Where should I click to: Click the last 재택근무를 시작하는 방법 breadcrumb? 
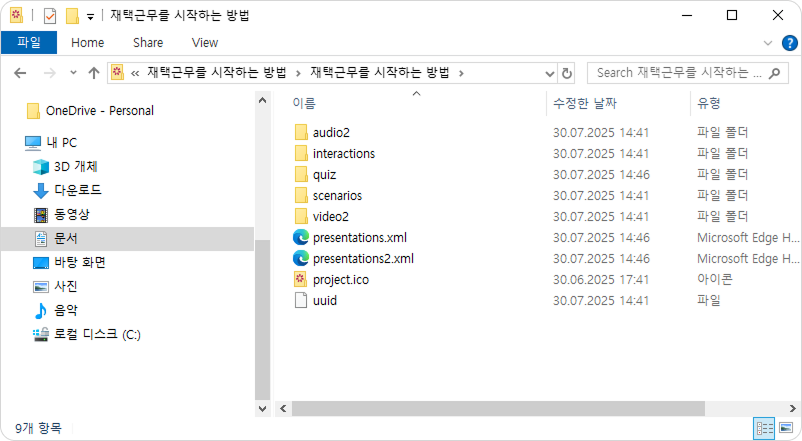tap(380, 73)
